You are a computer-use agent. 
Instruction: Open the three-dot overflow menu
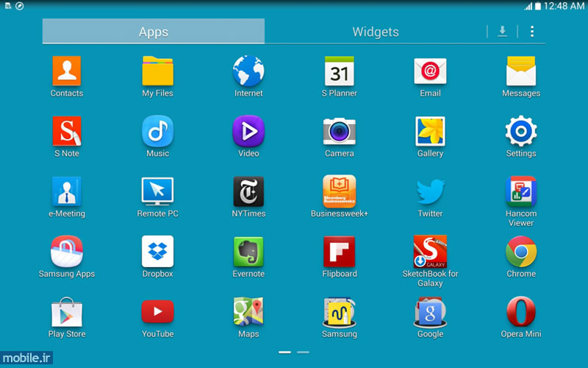click(531, 31)
